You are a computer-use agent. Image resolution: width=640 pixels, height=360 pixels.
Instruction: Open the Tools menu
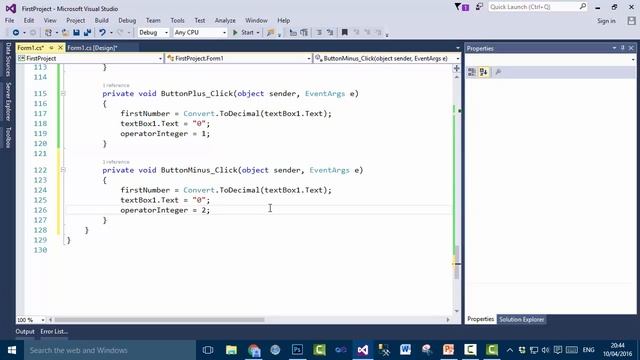pyautogui.click(x=177, y=20)
